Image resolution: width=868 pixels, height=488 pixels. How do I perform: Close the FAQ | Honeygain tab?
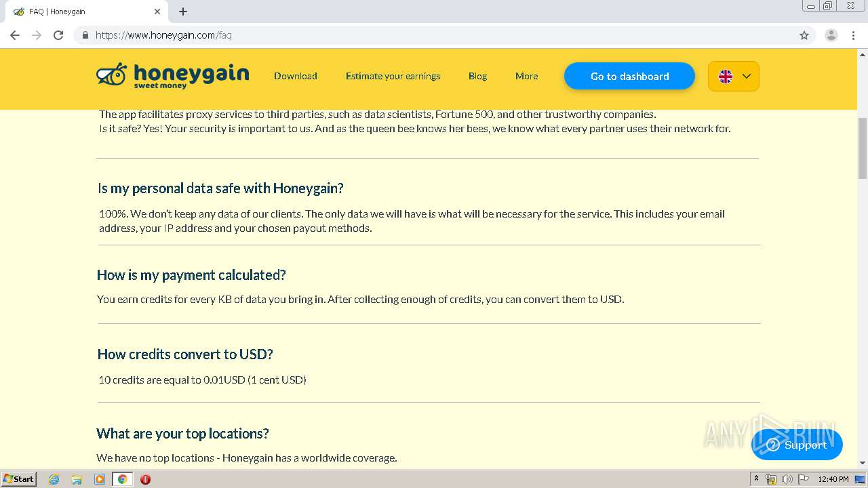pos(157,12)
